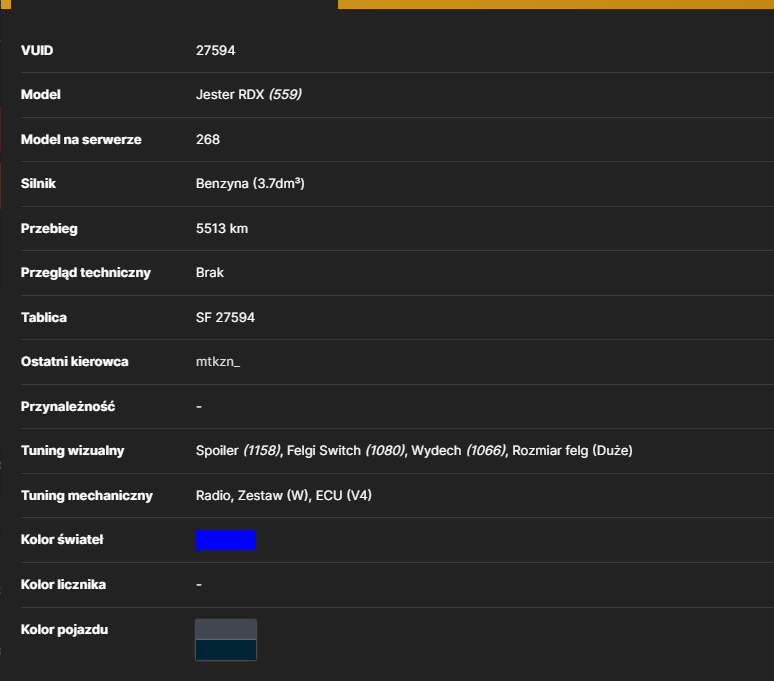The image size is (774, 681).
Task: Open the last driver link mtkzn_
Action: click(218, 362)
